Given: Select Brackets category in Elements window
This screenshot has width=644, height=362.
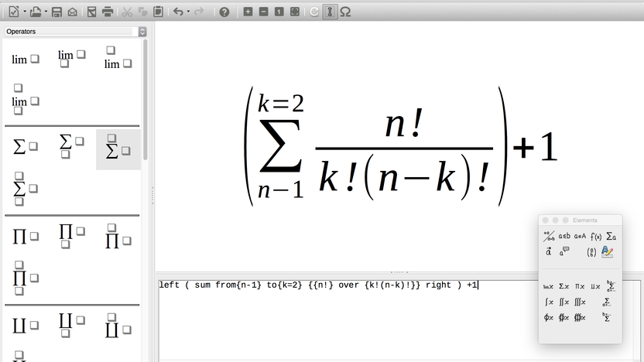Looking at the screenshot, I should [591, 252].
